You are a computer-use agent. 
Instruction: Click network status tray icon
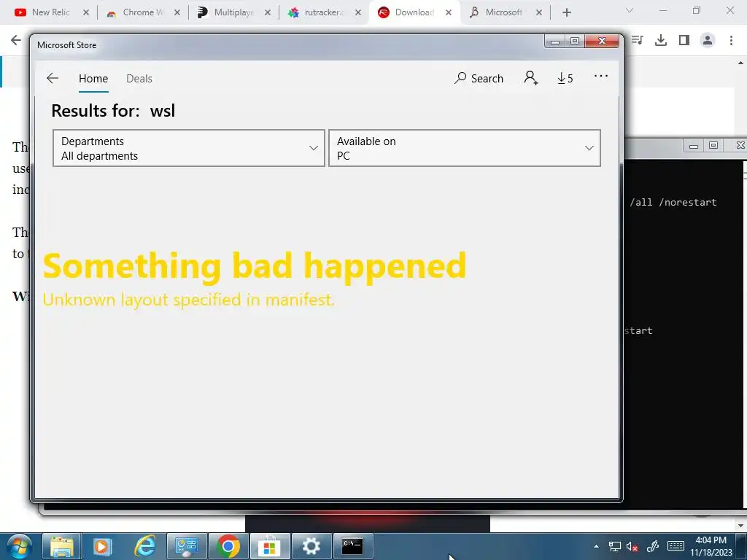coord(614,547)
